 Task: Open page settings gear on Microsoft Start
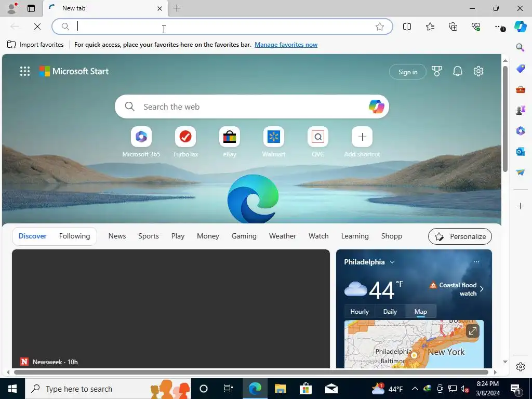pyautogui.click(x=478, y=71)
